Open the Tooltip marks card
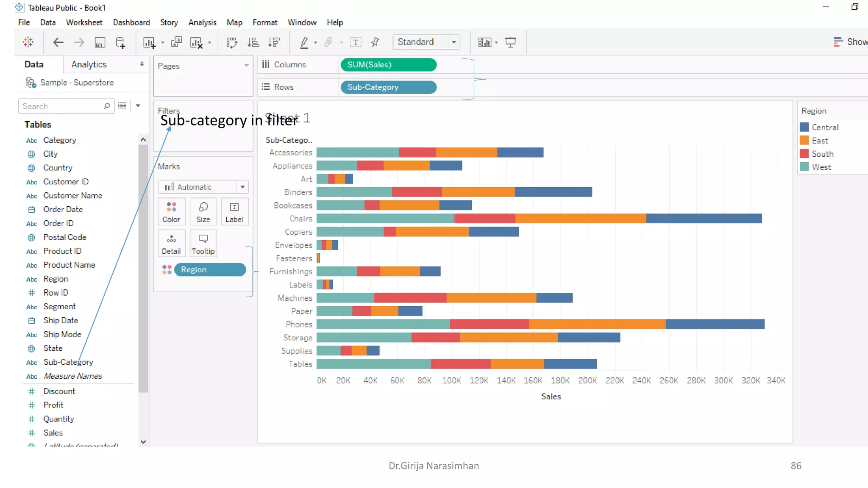Screen dimensions: 868x488 203,244
